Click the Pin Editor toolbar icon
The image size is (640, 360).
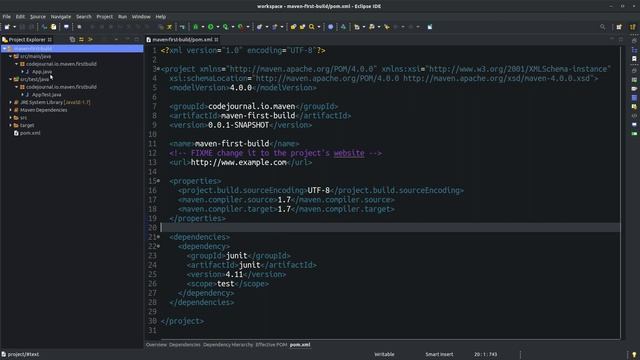(430, 27)
